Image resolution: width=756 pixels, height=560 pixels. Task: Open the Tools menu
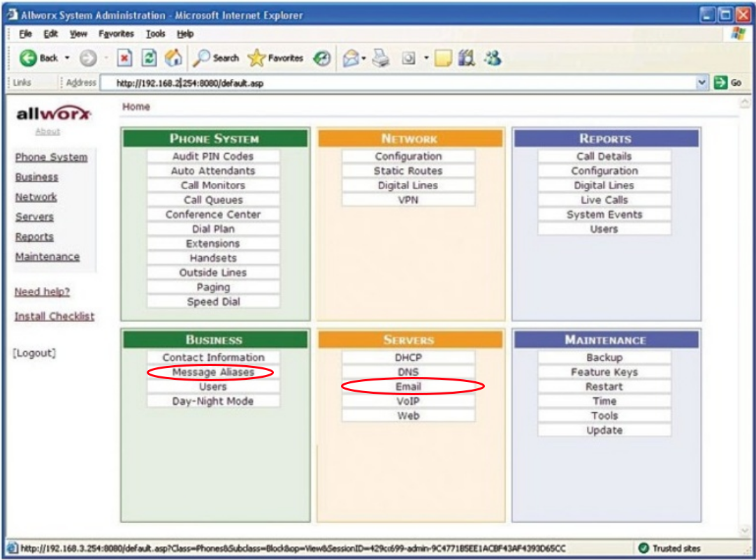point(155,34)
